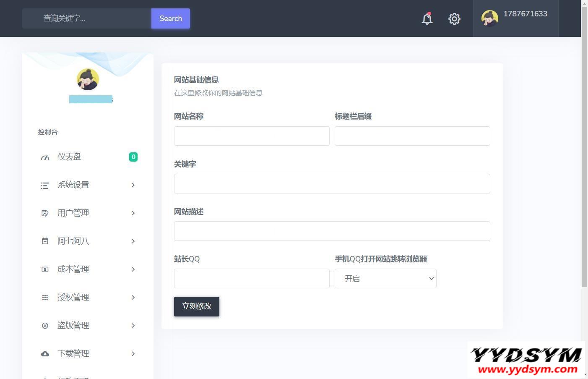
Task: Click the money icon beside 成本管理
Action: [x=45, y=269]
